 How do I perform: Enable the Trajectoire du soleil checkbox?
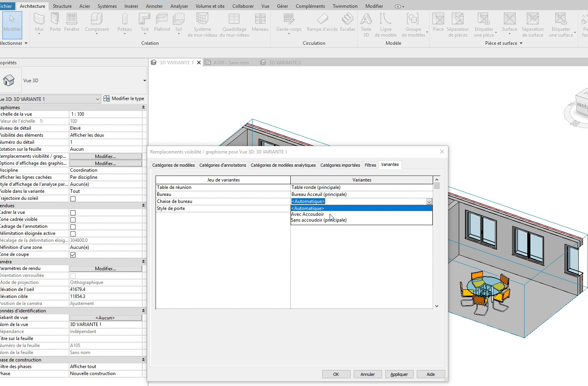(73, 199)
